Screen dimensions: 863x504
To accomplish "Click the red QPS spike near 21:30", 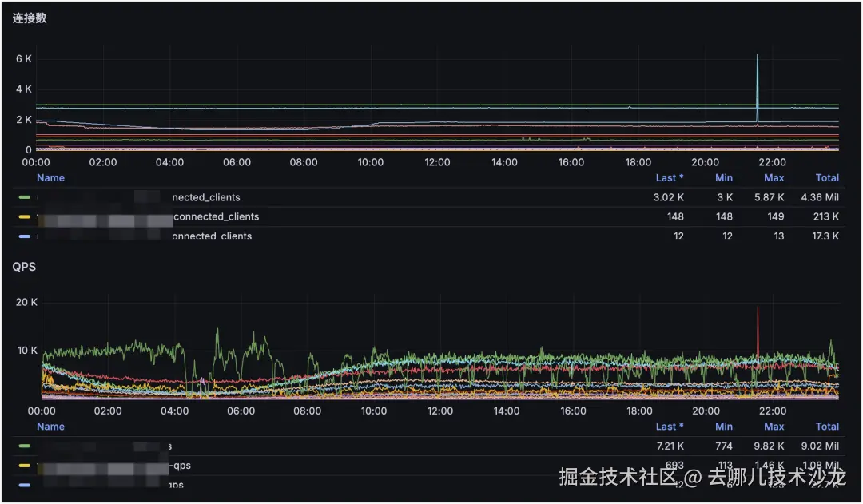I will [758, 333].
